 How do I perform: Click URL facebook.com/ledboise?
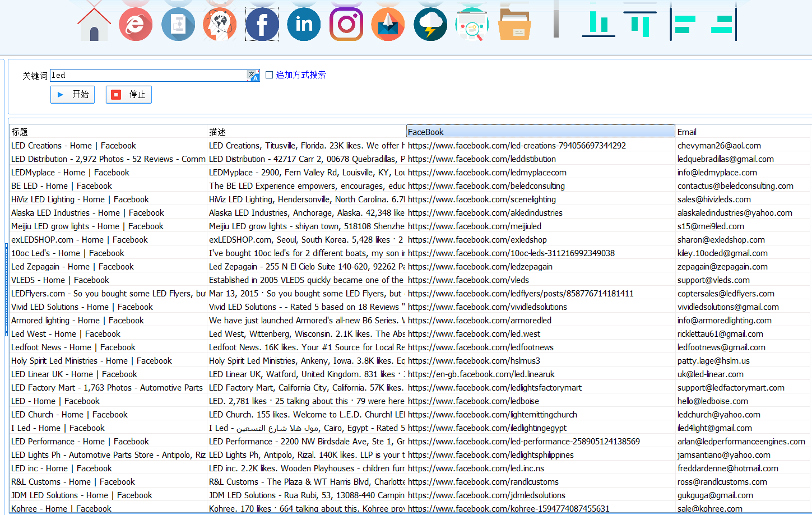474,401
